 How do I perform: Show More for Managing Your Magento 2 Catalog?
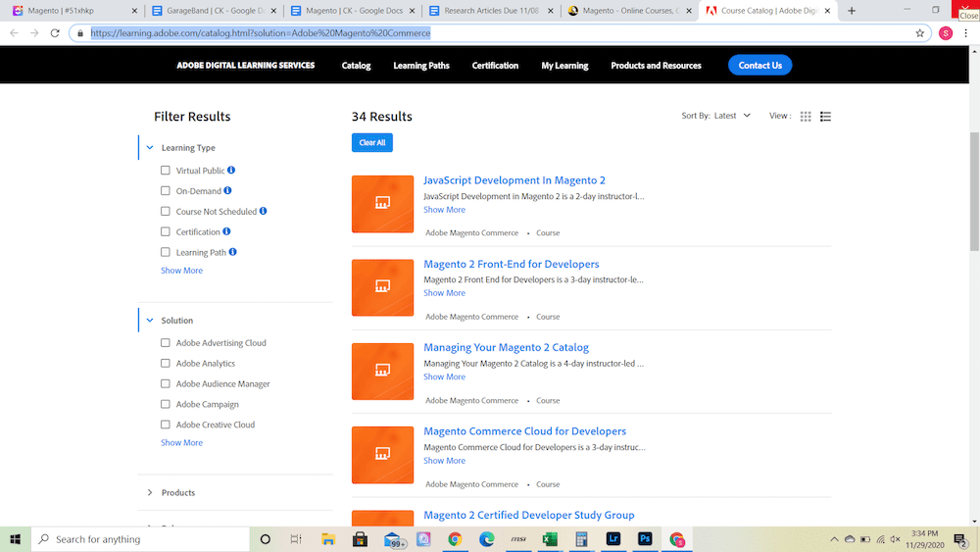444,376
